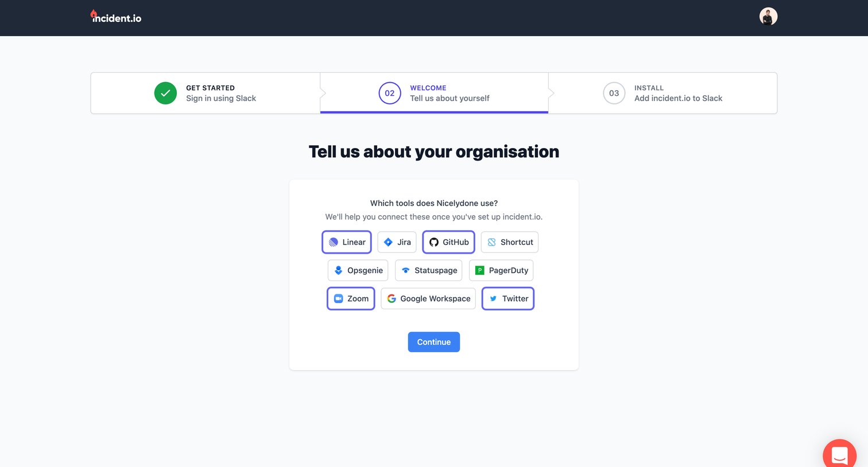Deselect the Zoom tool option
Image resolution: width=868 pixels, height=467 pixels.
point(351,298)
